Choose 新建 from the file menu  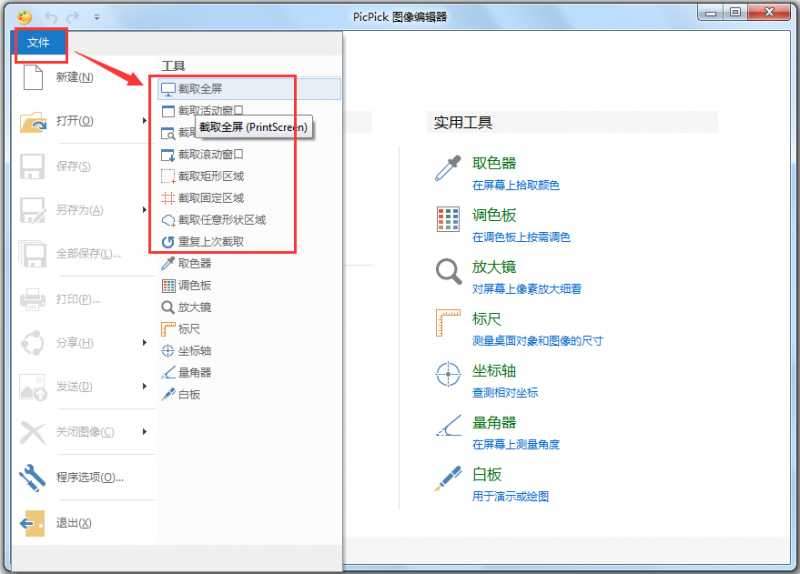pos(74,78)
